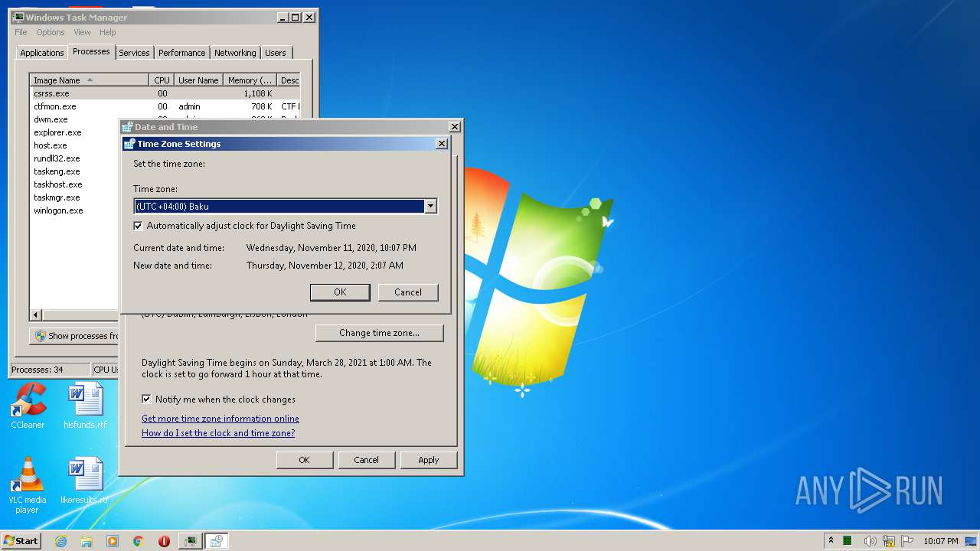Viewport: 980px width, 551px height.
Task: Click process list left scroll arrow
Action: click(x=36, y=315)
